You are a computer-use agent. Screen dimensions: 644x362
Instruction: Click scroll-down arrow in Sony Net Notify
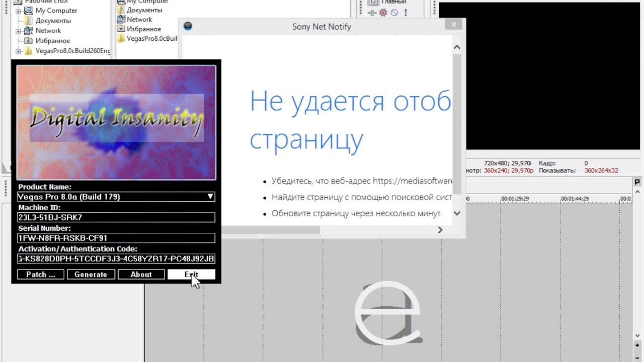[x=457, y=213]
